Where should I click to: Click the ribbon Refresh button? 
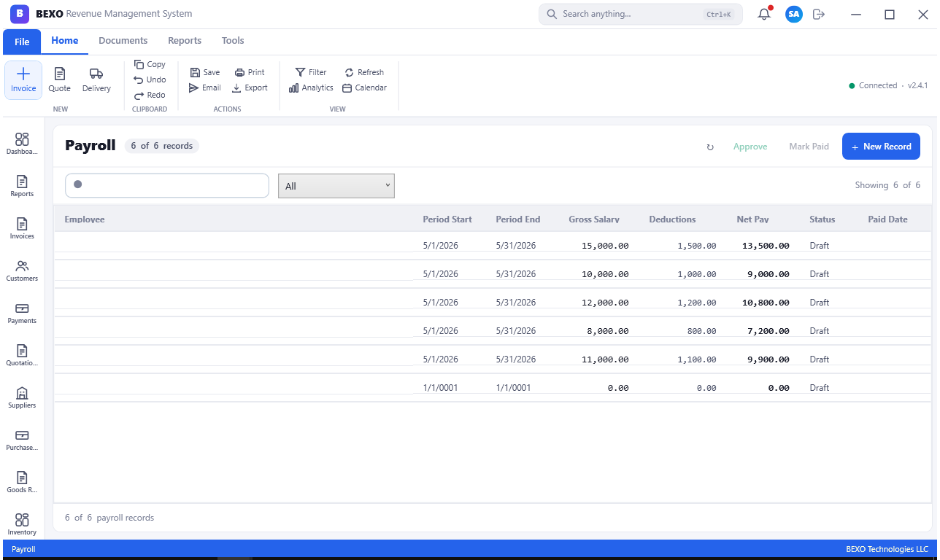tap(364, 72)
